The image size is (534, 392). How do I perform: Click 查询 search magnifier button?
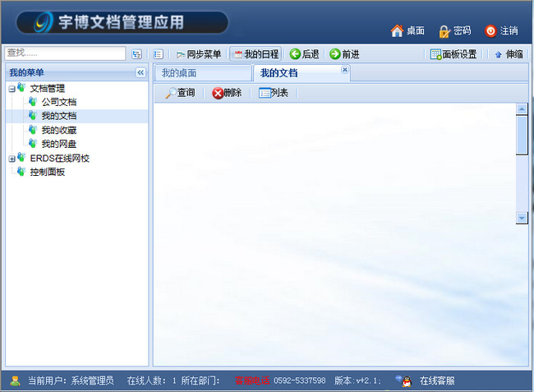pyautogui.click(x=180, y=93)
